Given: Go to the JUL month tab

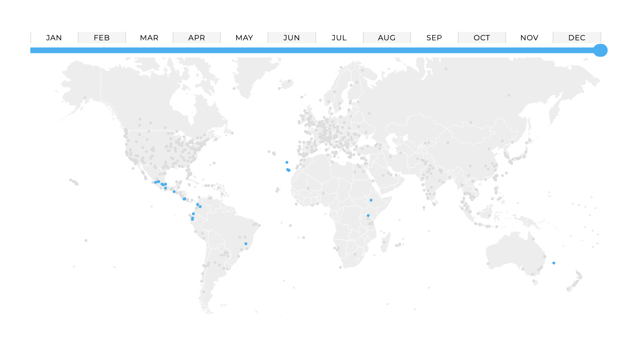Looking at the screenshot, I should pyautogui.click(x=339, y=38).
